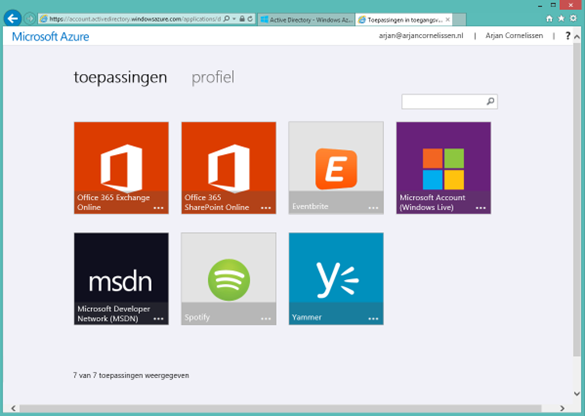Maximize the browser window
The height and width of the screenshot is (416, 585).
553,5
